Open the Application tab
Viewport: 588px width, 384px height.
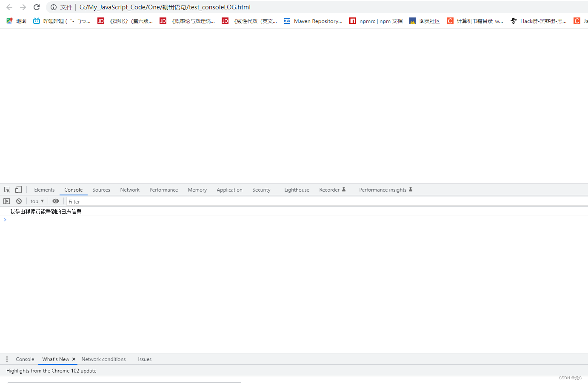click(230, 190)
